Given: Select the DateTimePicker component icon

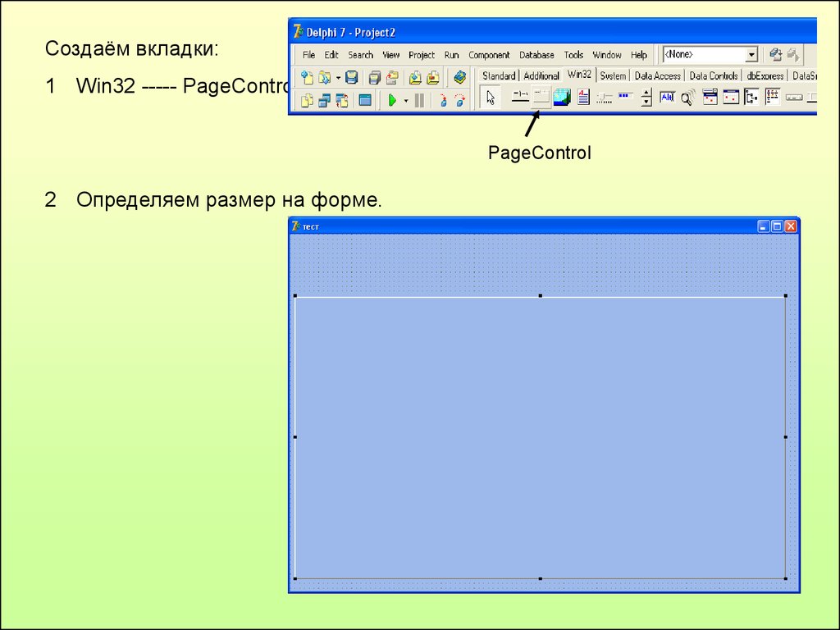Looking at the screenshot, I should click(x=710, y=97).
